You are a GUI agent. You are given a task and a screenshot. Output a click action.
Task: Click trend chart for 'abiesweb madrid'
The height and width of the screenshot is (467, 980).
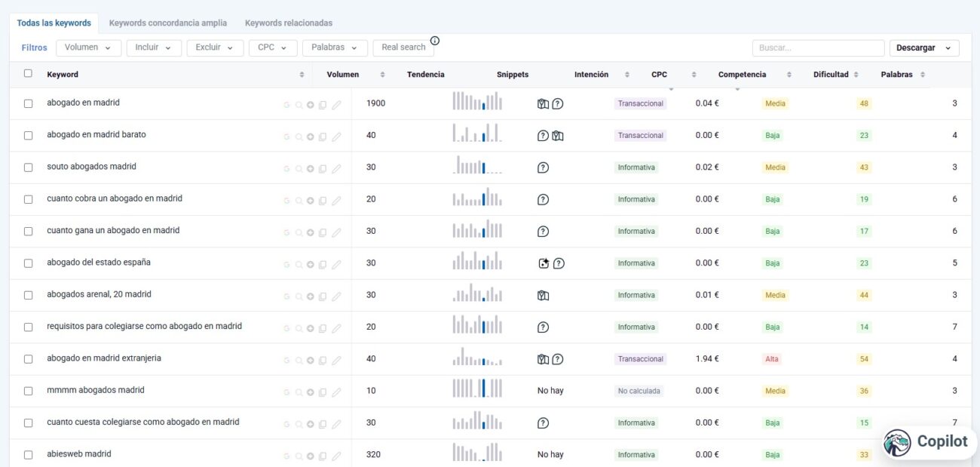[x=477, y=452]
